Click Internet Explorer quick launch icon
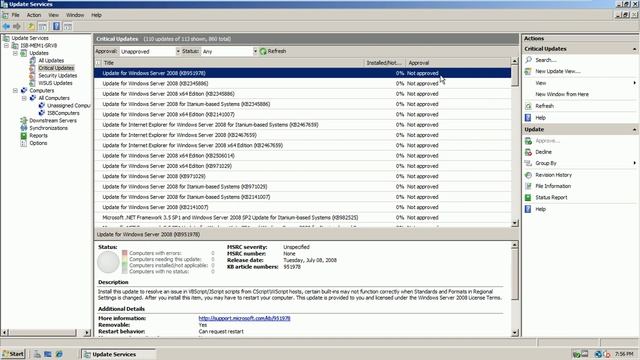Viewport: 640px width, 360px height. pyautogui.click(x=60, y=354)
